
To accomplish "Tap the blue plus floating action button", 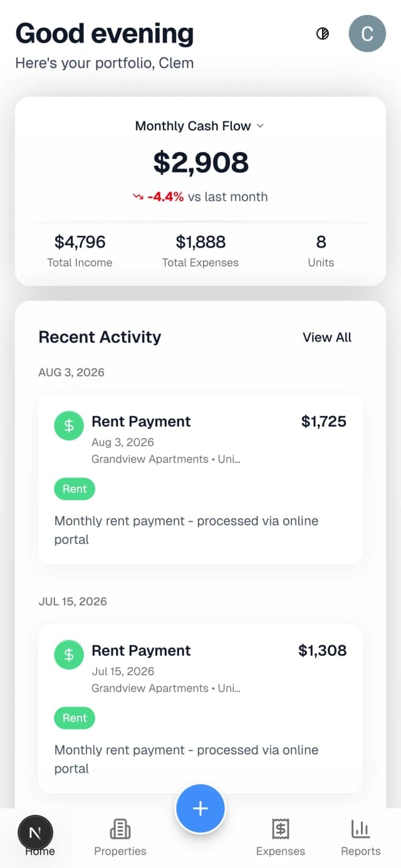I will coord(200,809).
